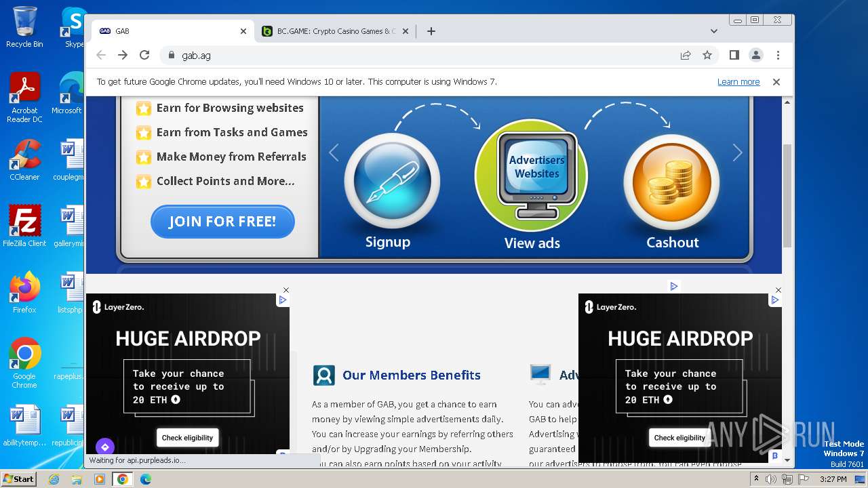Click Chrome icon in the taskbar
This screenshot has width=868, height=488.
[x=122, y=479]
